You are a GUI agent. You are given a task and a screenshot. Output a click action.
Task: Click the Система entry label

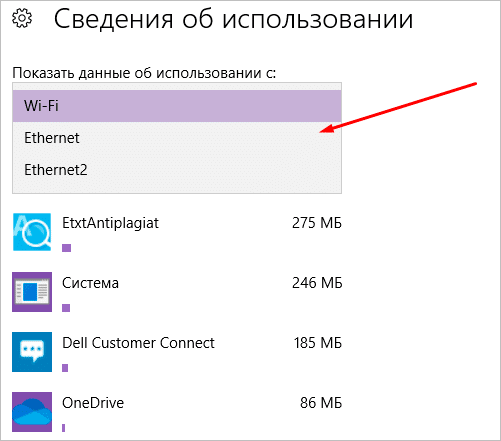pyautogui.click(x=90, y=283)
